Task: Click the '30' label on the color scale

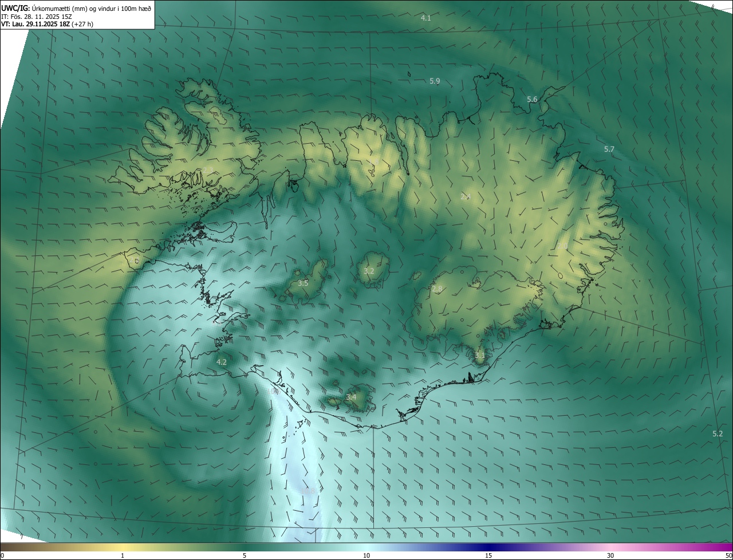Action: point(610,556)
